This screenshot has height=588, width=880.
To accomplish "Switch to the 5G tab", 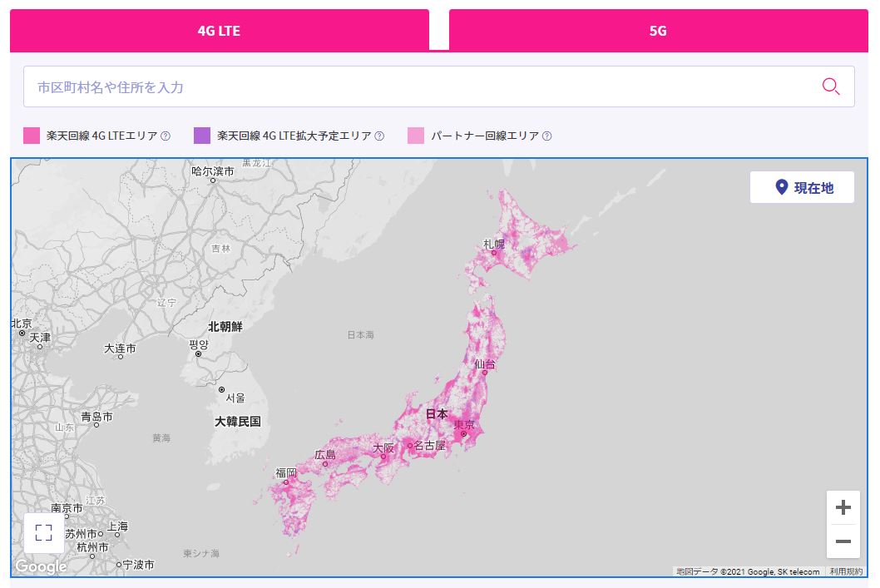I will pos(658,30).
